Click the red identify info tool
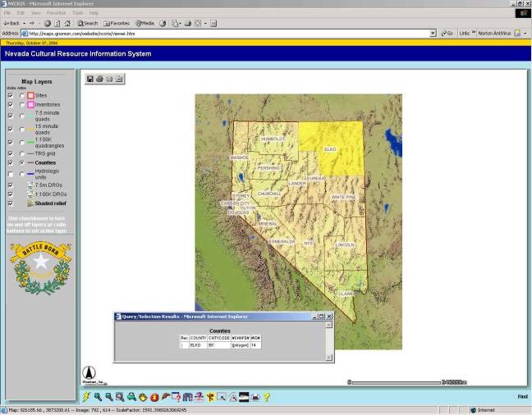Screen dimensions: 532x415 click(x=154, y=397)
